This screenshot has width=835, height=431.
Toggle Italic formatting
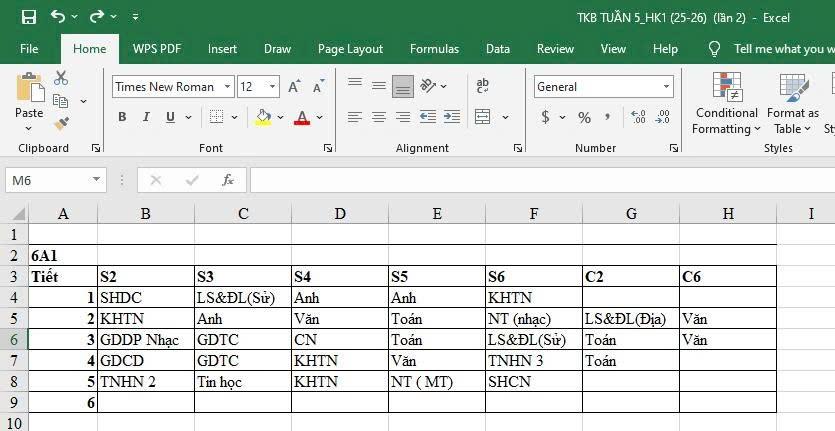tap(147, 117)
